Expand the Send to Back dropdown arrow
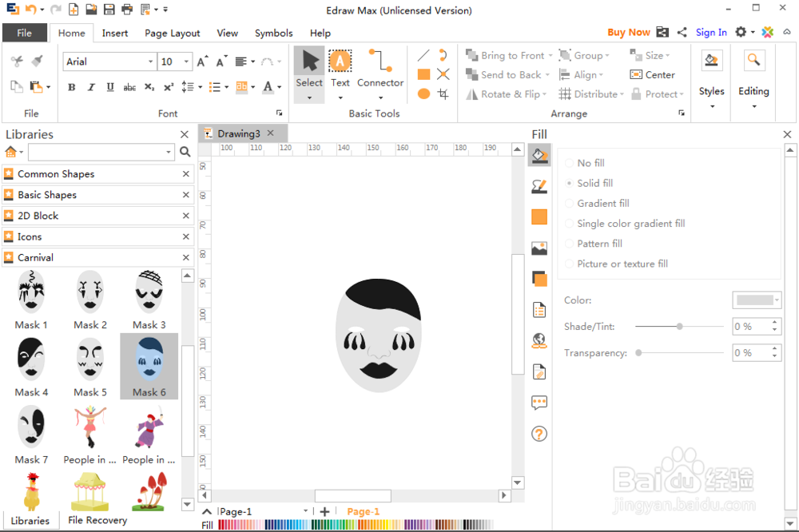 point(548,75)
